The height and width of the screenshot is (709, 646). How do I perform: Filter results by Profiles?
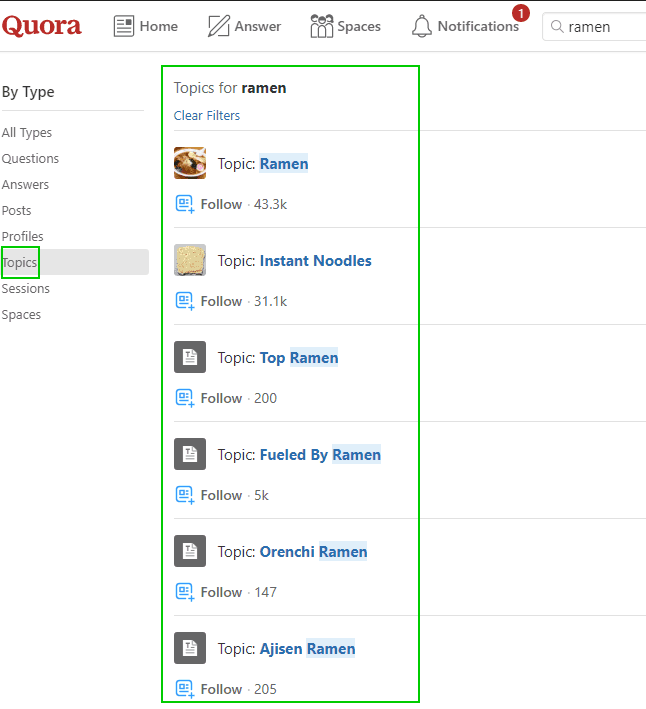22,236
